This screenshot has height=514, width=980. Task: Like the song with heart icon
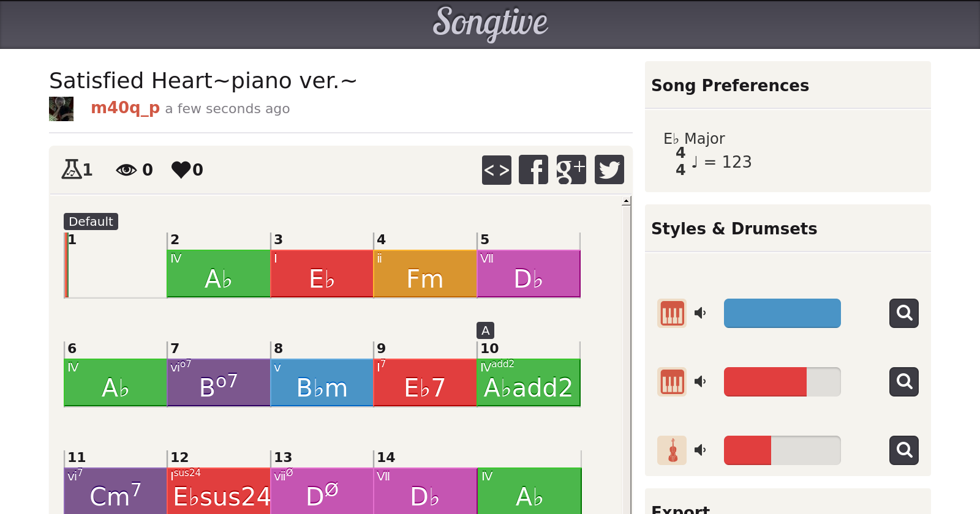coord(181,169)
